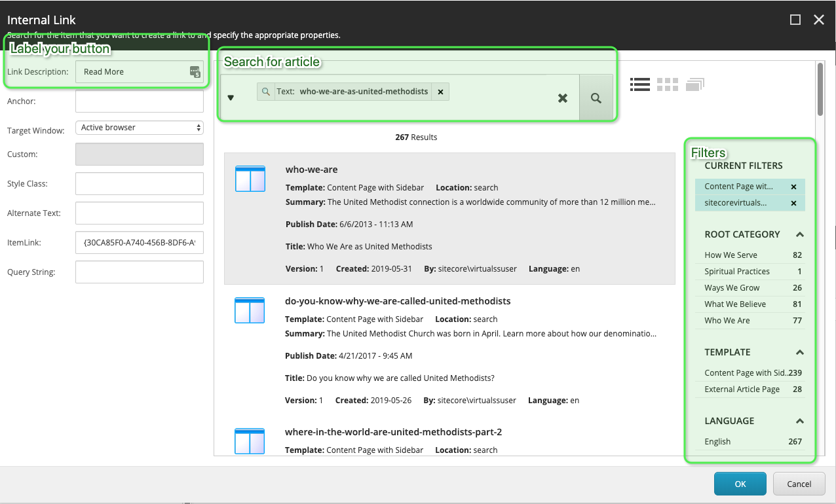The image size is (836, 504).
Task: Select the who-we-are result title
Action: pos(311,170)
